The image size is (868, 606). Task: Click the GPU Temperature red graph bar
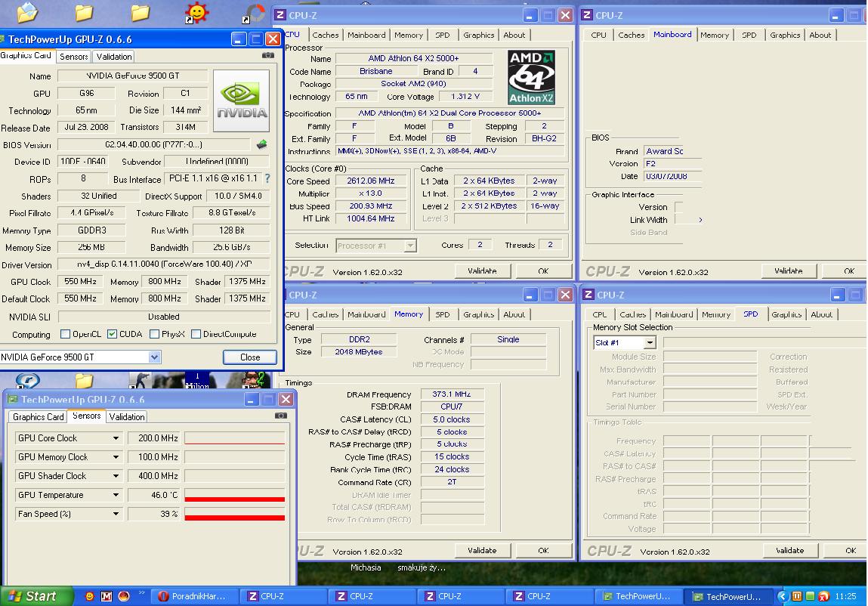click(x=235, y=499)
